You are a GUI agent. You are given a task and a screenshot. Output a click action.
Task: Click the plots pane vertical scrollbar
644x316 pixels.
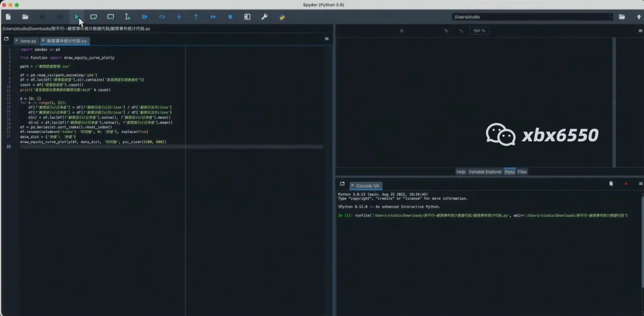[614, 102]
